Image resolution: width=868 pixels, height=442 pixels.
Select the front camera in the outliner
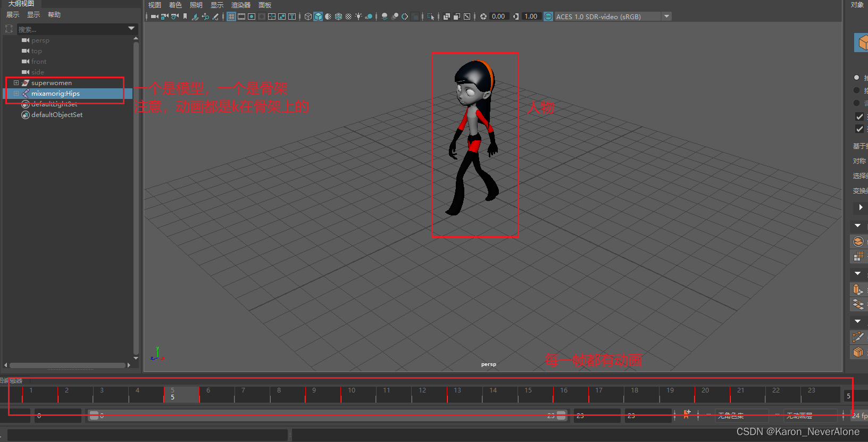39,62
